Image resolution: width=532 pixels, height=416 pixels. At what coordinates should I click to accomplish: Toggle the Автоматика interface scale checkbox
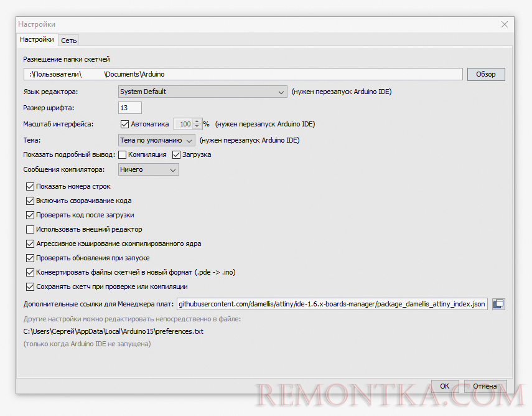coord(124,125)
